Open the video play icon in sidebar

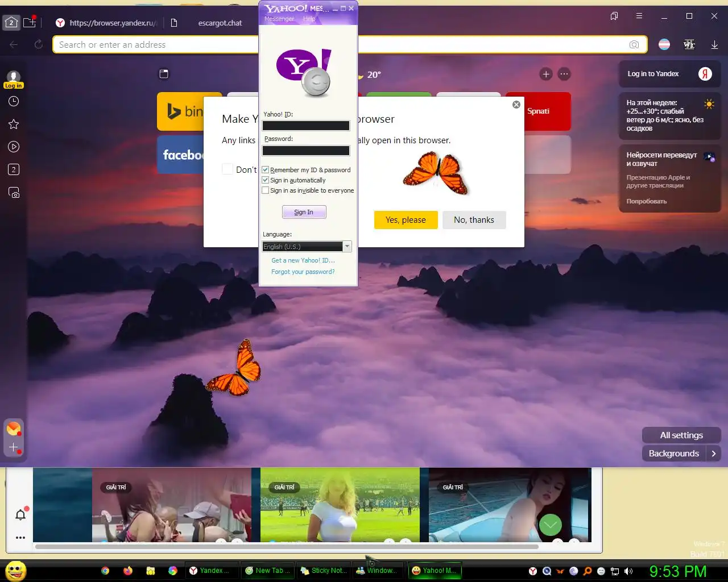click(x=14, y=147)
